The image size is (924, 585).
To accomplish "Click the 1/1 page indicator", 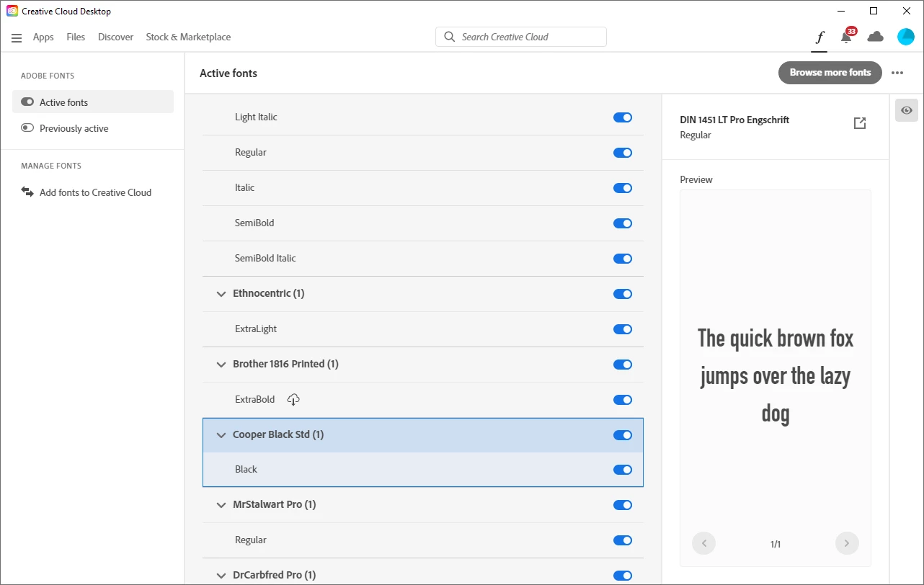I will 776,544.
